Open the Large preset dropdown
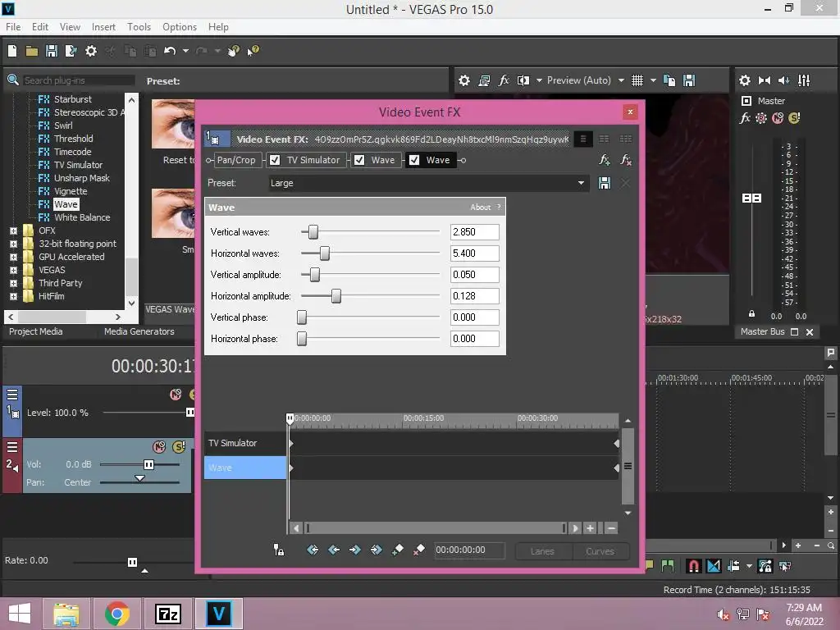Viewport: 840px width, 630px height. click(x=582, y=183)
